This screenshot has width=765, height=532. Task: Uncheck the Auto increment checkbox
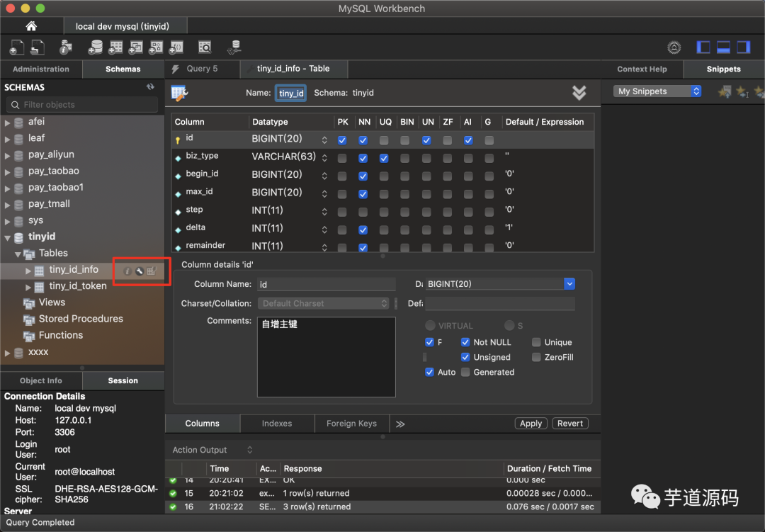(429, 372)
